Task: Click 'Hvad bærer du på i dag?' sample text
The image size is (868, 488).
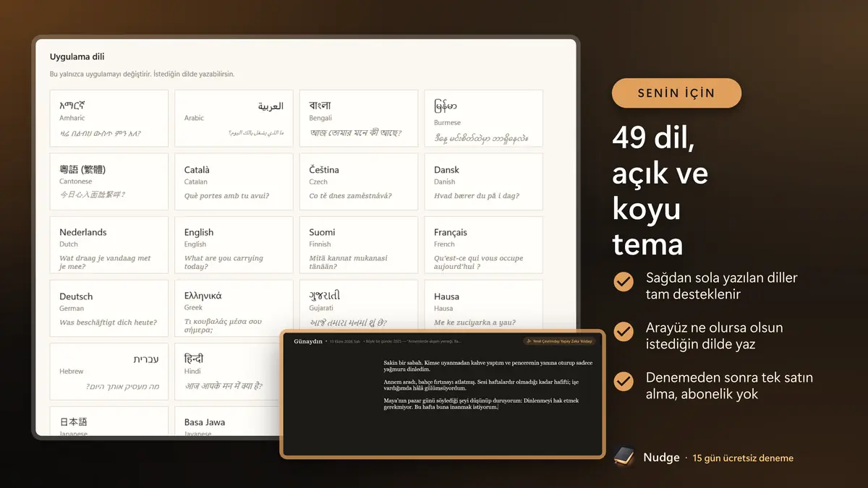Action: click(x=476, y=196)
